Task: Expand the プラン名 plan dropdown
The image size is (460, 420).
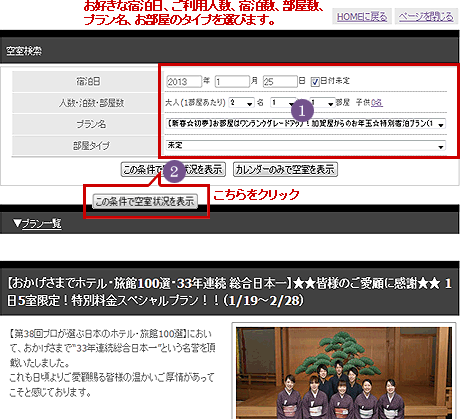Action: coord(306,124)
